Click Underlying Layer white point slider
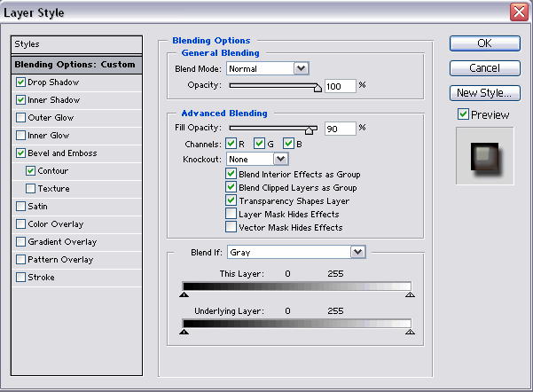Screen dimensions: 533x392 click(410, 332)
